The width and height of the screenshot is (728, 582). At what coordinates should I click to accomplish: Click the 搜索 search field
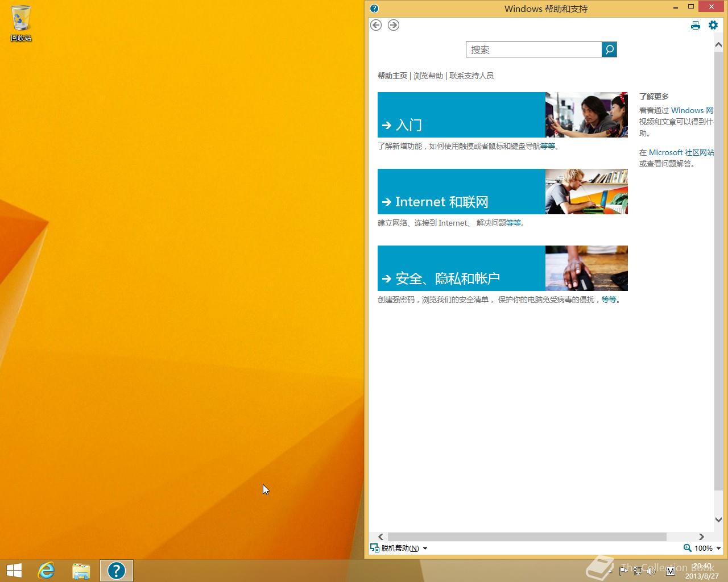pos(533,49)
